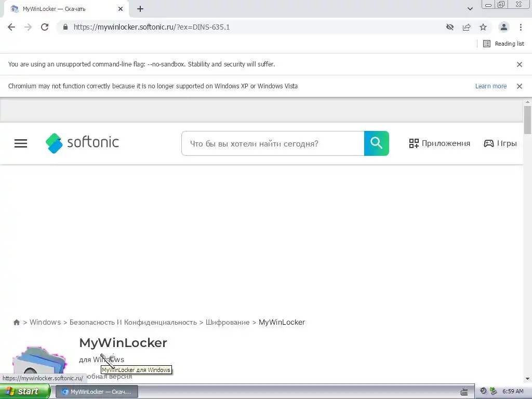The height and width of the screenshot is (399, 532).
Task: Dismiss the no-sandbox warning bar
Action: 520,64
